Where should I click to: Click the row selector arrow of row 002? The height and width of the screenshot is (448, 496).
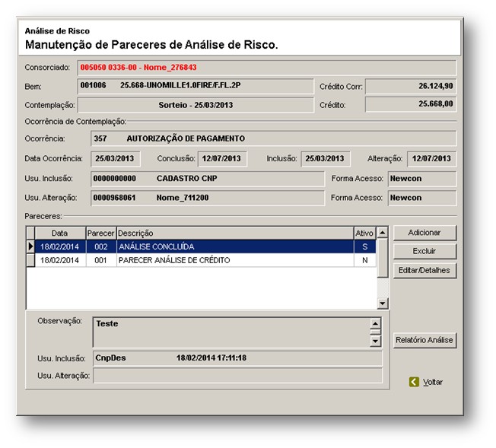[x=30, y=246]
